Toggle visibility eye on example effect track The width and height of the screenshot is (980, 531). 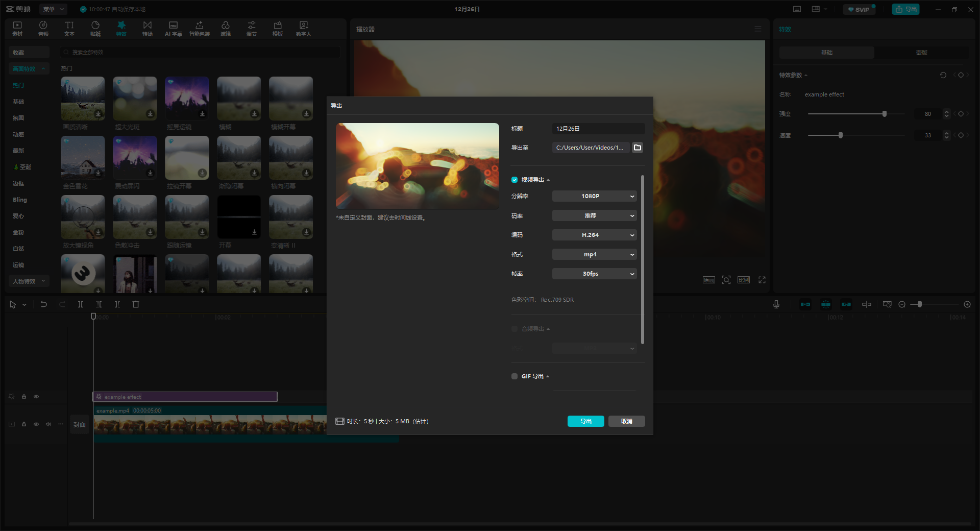(36, 397)
